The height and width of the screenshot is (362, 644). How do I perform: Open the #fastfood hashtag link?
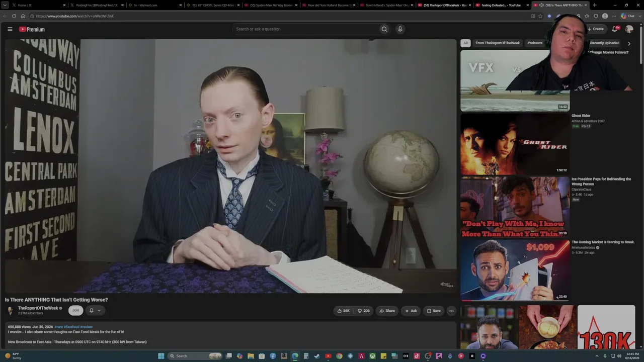(71, 327)
